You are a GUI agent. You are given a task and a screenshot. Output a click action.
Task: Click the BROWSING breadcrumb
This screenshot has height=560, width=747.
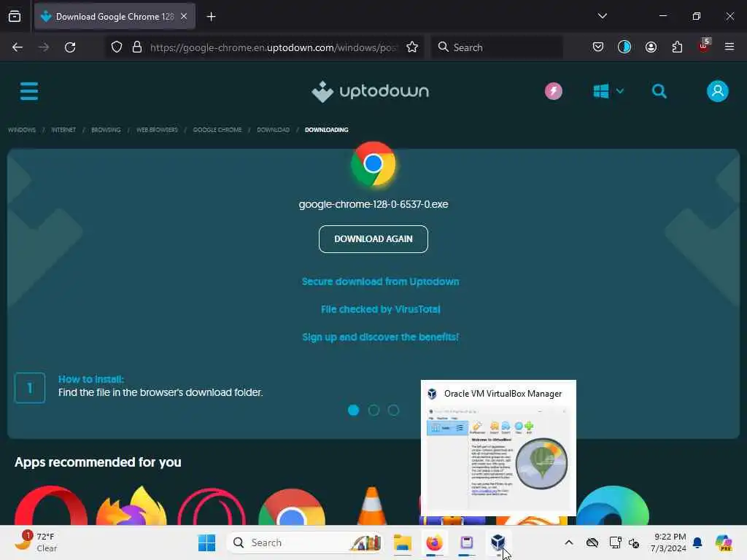[106, 130]
